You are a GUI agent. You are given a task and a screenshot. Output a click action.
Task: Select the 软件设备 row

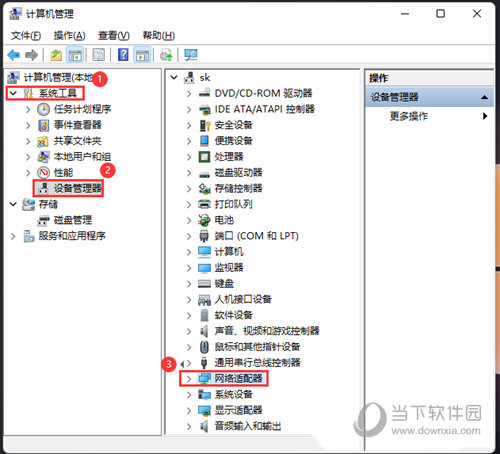point(233,315)
